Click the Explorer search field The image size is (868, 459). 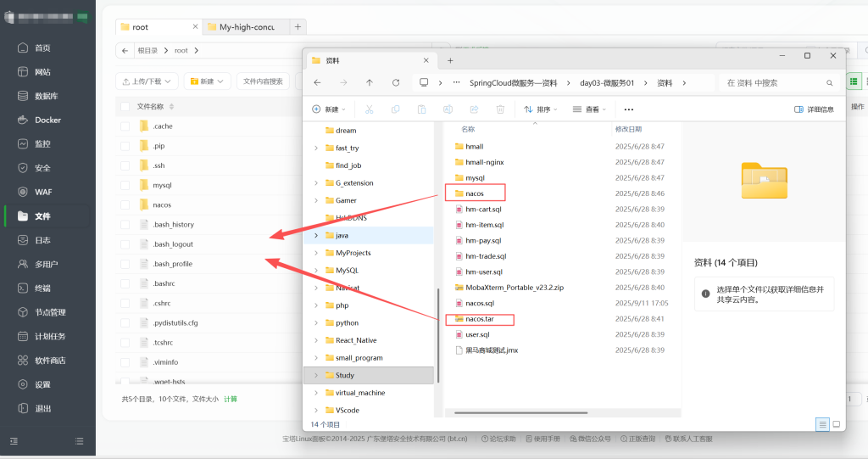(x=771, y=83)
